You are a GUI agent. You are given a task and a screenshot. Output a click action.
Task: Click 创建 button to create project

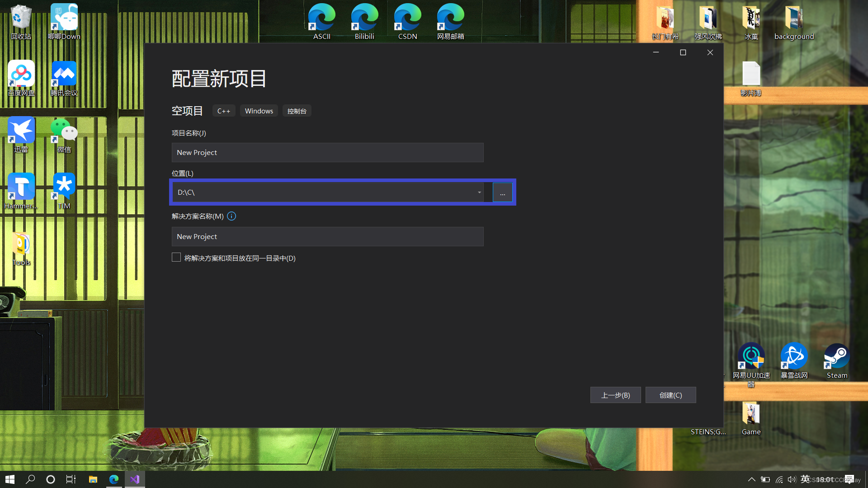[670, 394]
